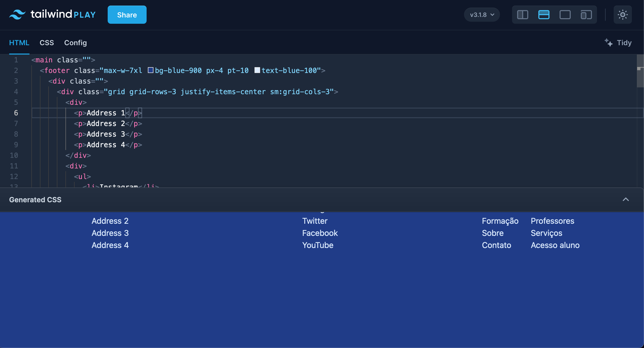Open the v3.1.8 version dropdown
This screenshot has height=348, width=644.
tap(481, 15)
